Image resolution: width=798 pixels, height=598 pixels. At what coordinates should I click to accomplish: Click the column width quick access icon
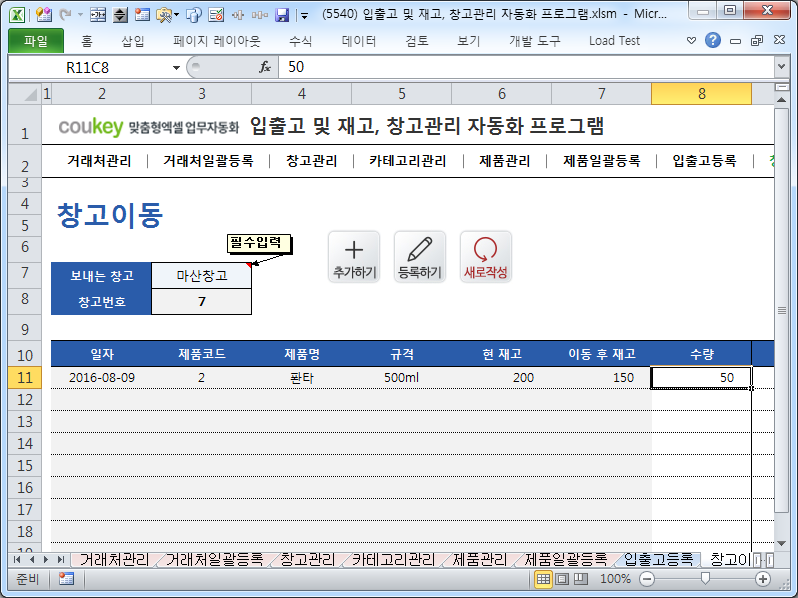pos(98,15)
